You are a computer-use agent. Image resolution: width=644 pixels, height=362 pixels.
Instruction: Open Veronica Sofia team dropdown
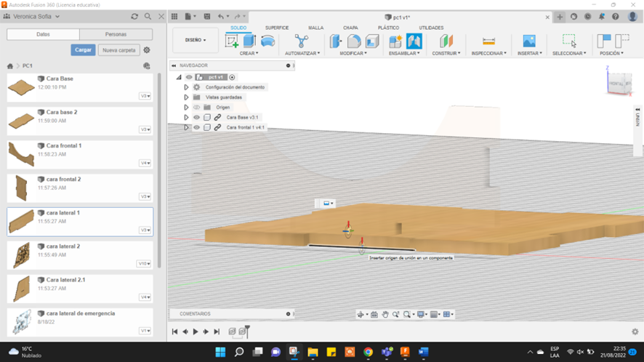tap(37, 17)
